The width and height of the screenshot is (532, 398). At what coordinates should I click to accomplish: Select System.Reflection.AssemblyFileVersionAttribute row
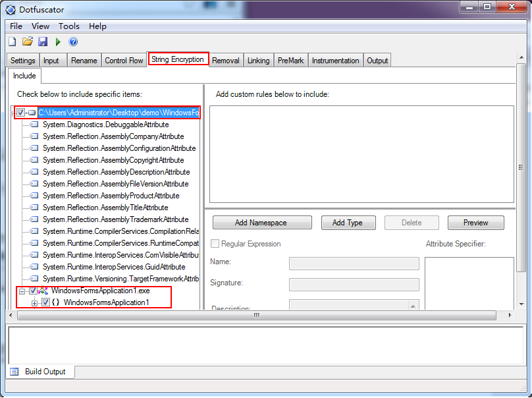point(115,184)
